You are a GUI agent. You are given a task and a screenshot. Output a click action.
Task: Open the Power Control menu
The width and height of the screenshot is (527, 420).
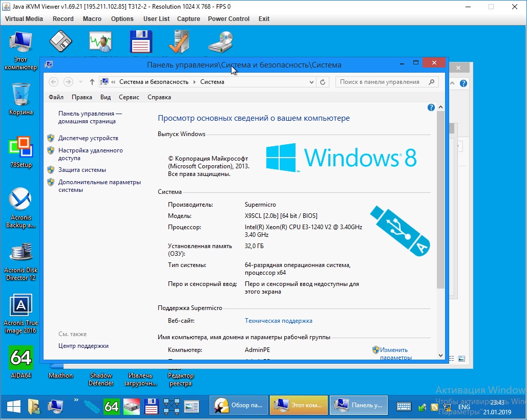[228, 19]
